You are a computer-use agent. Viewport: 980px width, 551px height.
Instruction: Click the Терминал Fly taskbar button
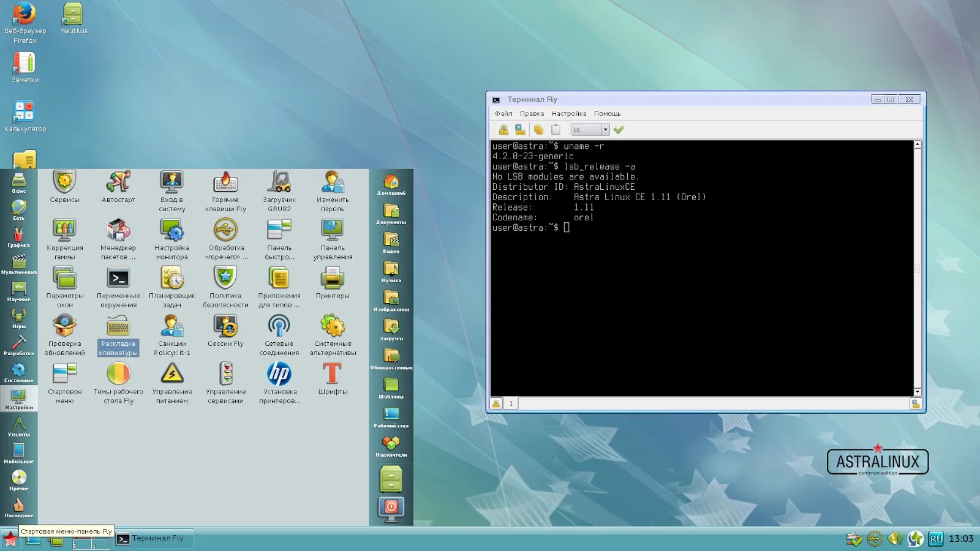[154, 539]
